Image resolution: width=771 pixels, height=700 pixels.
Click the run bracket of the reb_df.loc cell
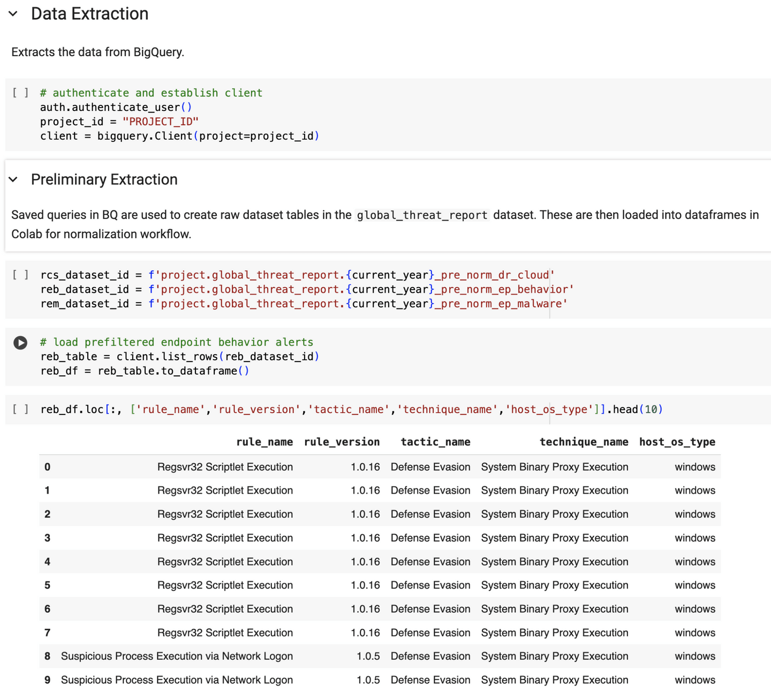20,409
